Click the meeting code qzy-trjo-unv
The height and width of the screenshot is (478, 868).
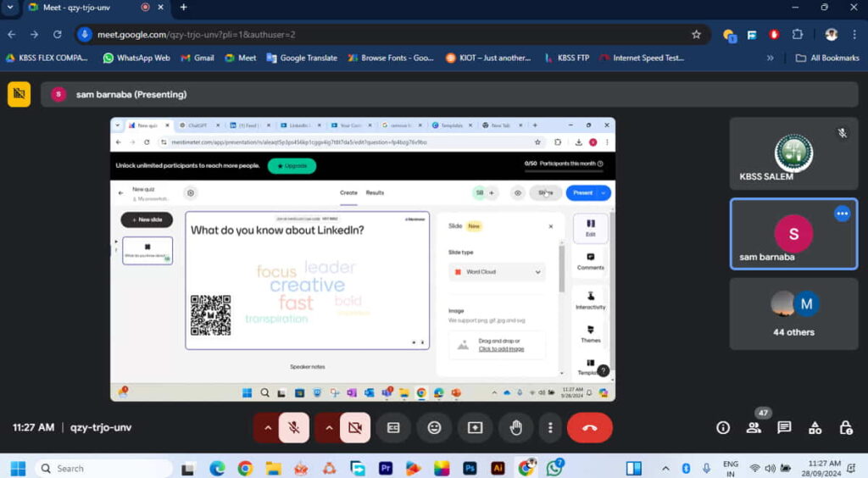pyautogui.click(x=101, y=428)
